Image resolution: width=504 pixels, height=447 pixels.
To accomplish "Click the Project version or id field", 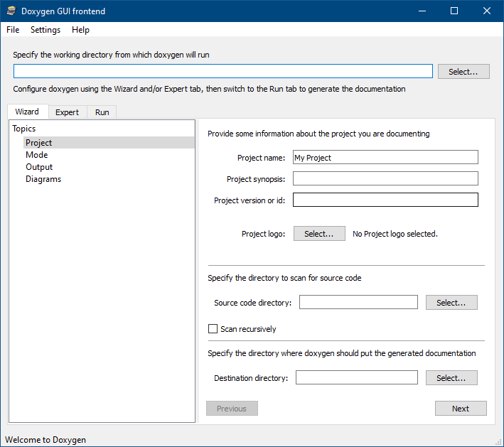I will [385, 200].
